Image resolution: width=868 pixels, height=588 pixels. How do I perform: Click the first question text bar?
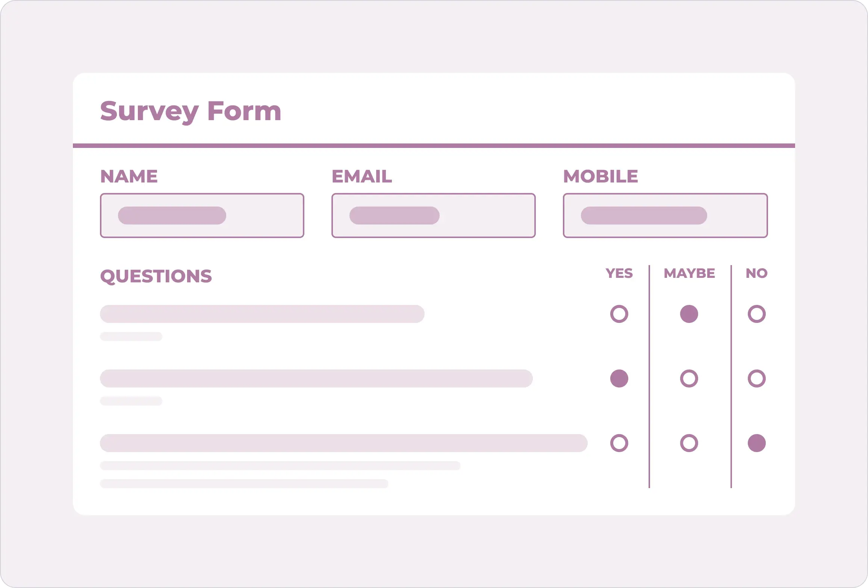[262, 314]
